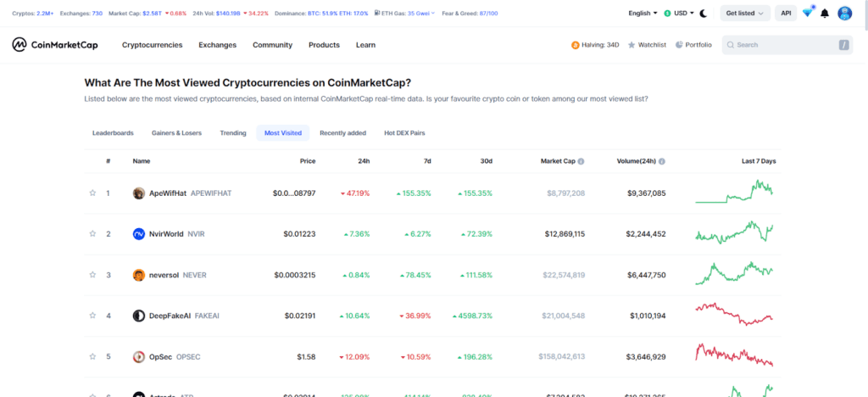Screen dimensions: 868x397
Task: Add NvirWorld to watchlist with star
Action: (x=92, y=233)
